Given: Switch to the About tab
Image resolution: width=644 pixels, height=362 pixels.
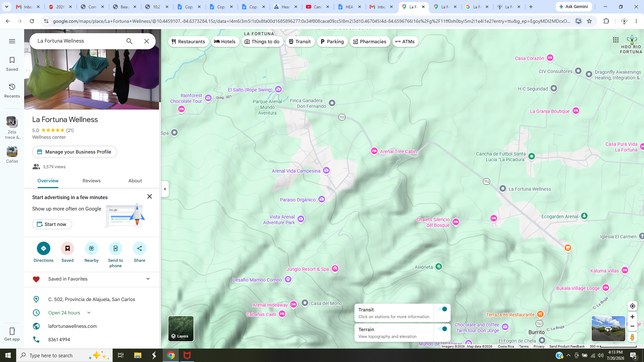Looking at the screenshot, I should (135, 181).
